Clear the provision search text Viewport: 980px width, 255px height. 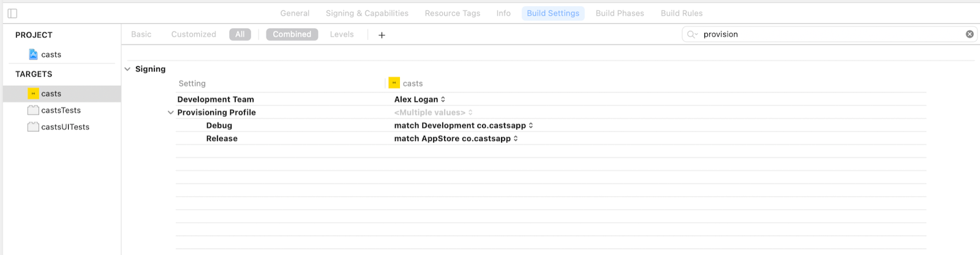click(x=970, y=34)
